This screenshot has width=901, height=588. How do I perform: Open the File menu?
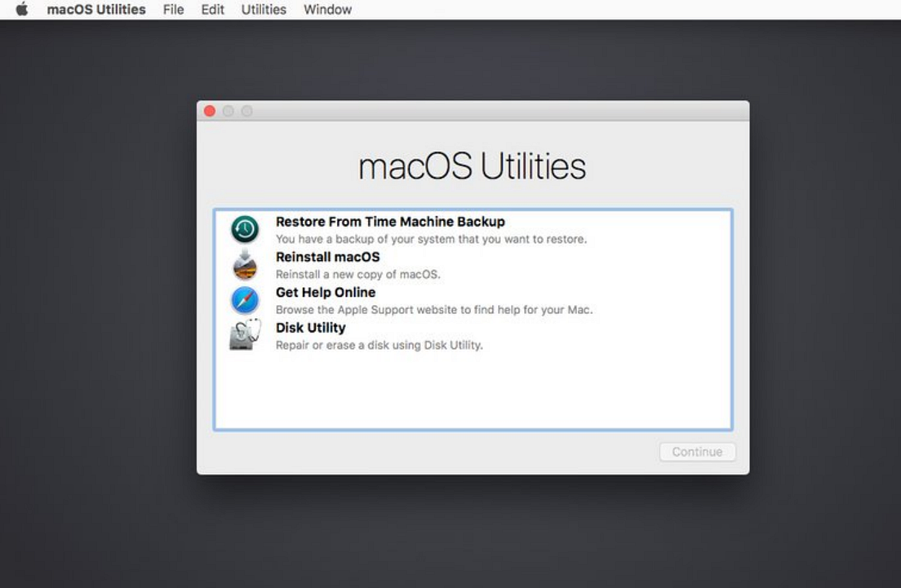pyautogui.click(x=173, y=9)
